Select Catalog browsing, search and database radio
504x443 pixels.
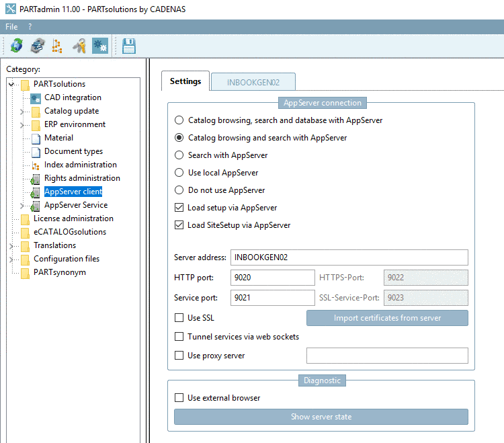(179, 120)
